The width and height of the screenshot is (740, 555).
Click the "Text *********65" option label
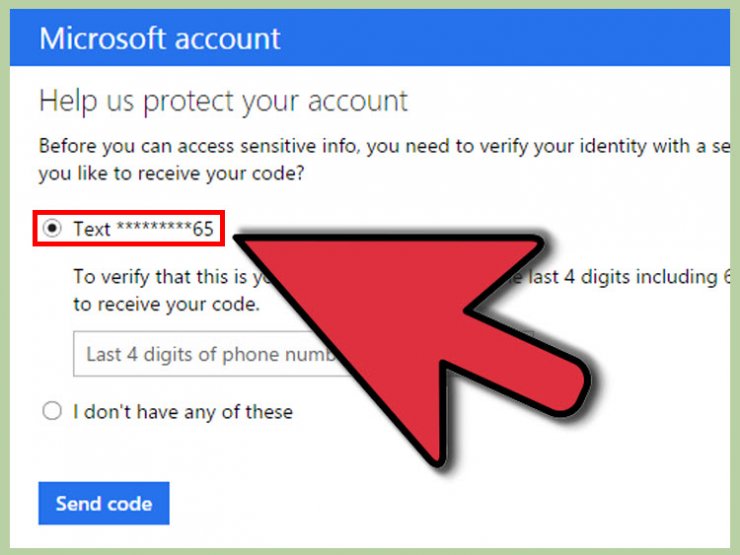(x=143, y=229)
